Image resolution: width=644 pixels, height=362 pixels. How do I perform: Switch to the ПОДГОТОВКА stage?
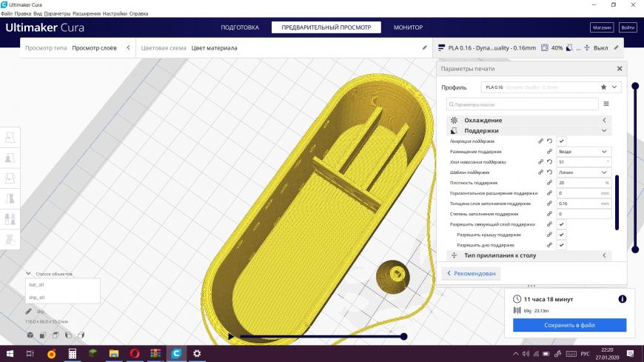point(240,27)
